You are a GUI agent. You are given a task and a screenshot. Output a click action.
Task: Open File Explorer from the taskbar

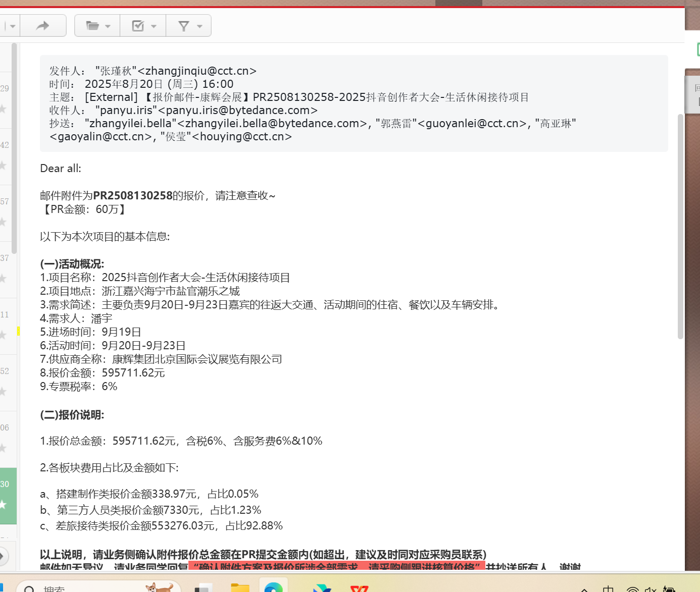click(240, 588)
